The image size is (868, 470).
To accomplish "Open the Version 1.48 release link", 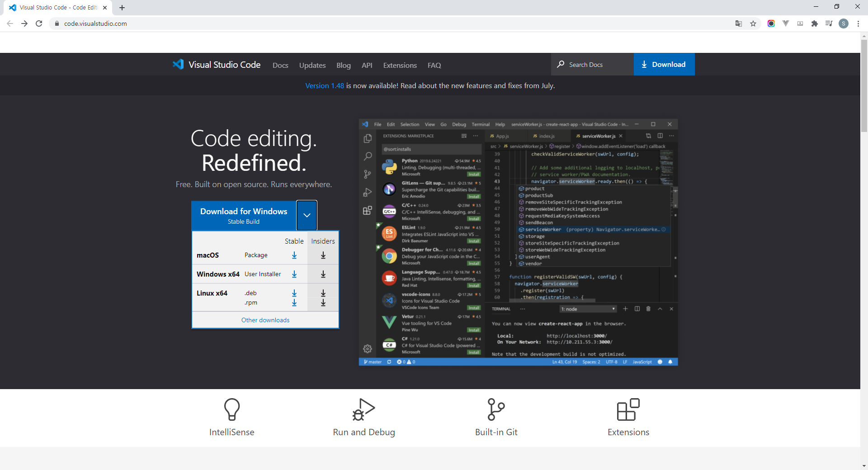I will pyautogui.click(x=325, y=85).
